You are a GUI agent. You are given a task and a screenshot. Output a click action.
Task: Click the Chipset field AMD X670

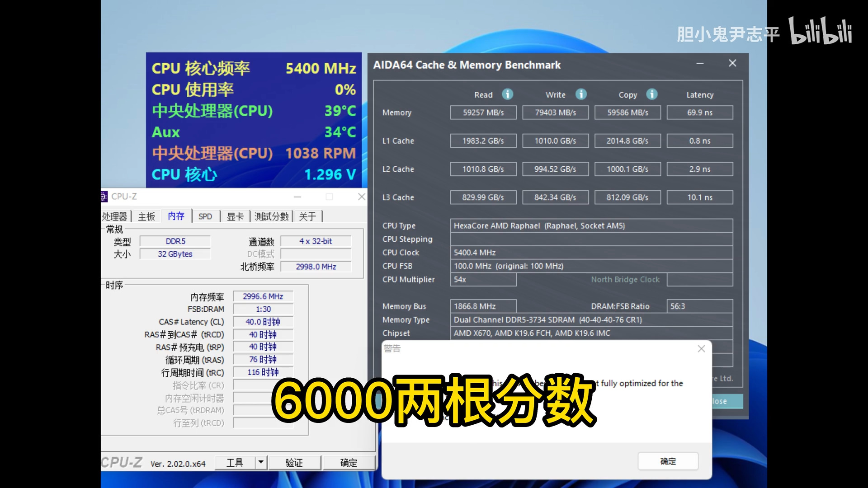point(591,333)
